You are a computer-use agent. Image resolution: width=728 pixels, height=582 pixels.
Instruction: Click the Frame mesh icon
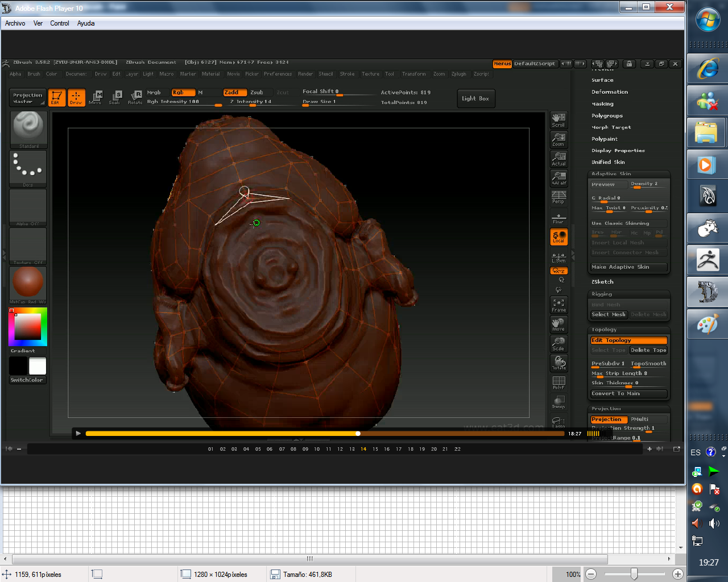559,305
